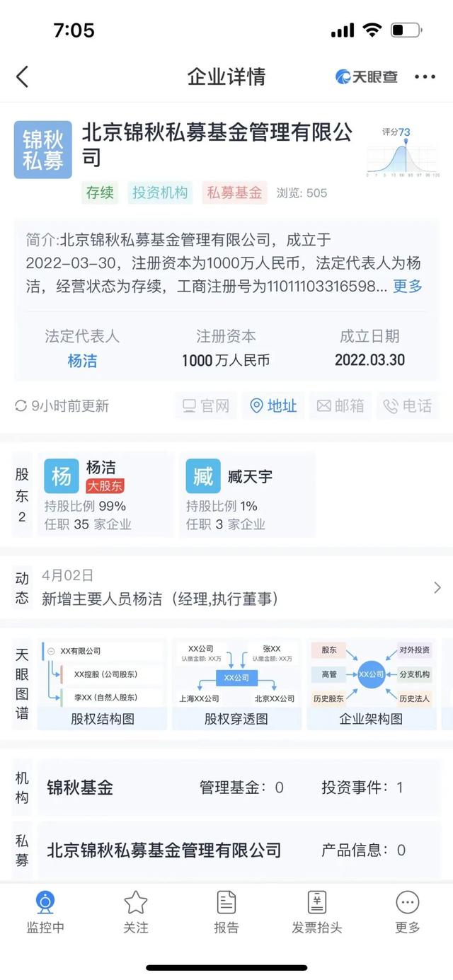Tap the battery icon in status bar
The image size is (453, 980).
click(406, 30)
